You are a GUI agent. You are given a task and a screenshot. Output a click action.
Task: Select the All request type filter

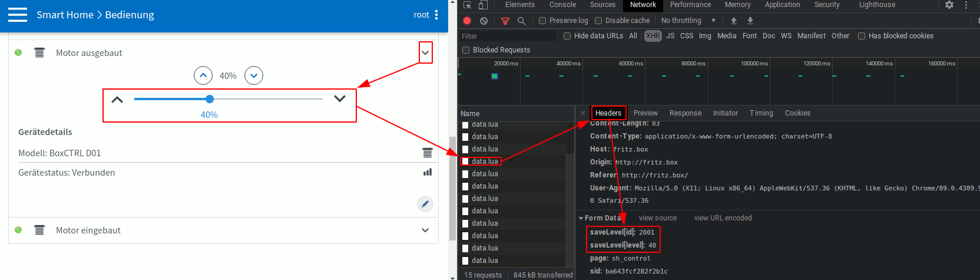pyautogui.click(x=633, y=36)
